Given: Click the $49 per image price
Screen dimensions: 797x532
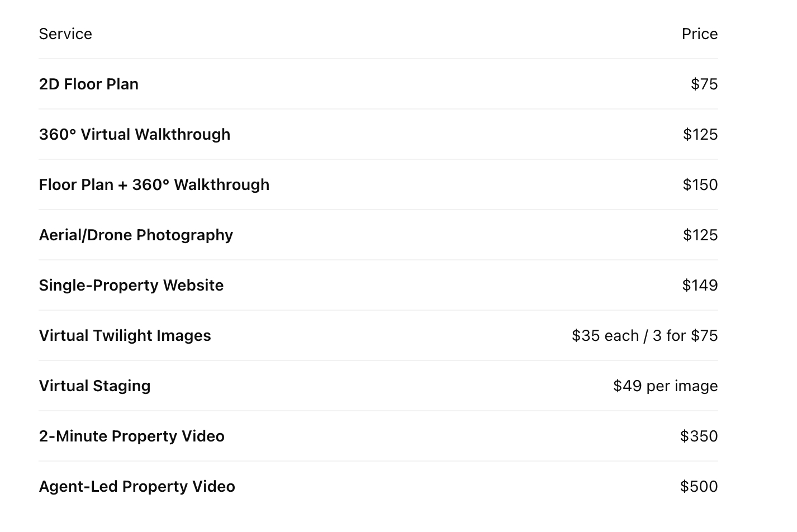Looking at the screenshot, I should pyautogui.click(x=666, y=386).
